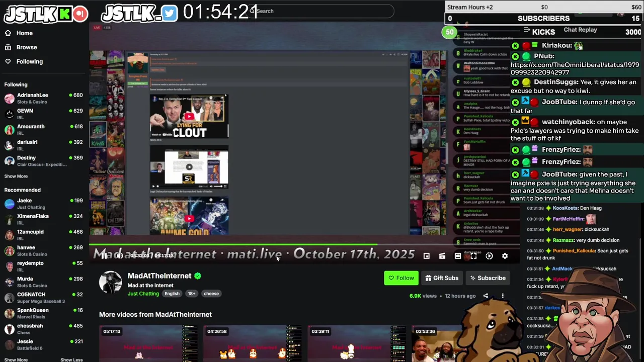This screenshot has height=362, width=644.
Task: Select the 18+ tag
Action: 192,294
